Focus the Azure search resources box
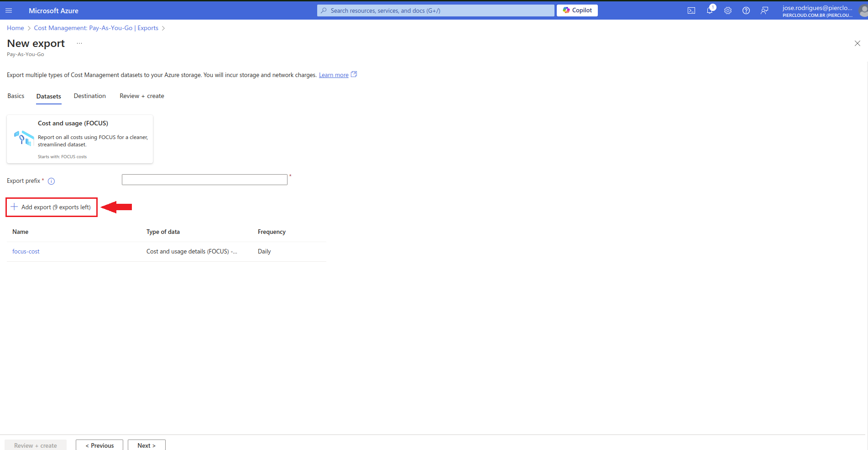 coord(436,10)
